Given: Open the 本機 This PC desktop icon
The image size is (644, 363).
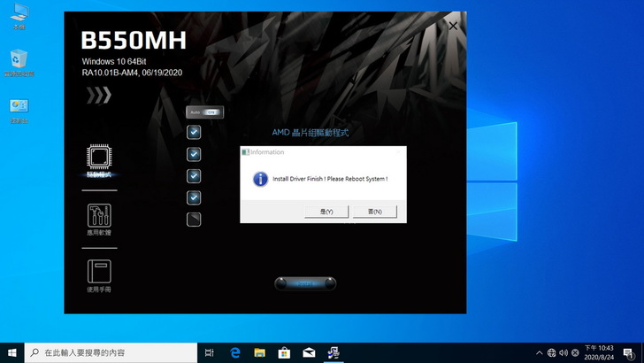Looking at the screenshot, I should point(18,16).
